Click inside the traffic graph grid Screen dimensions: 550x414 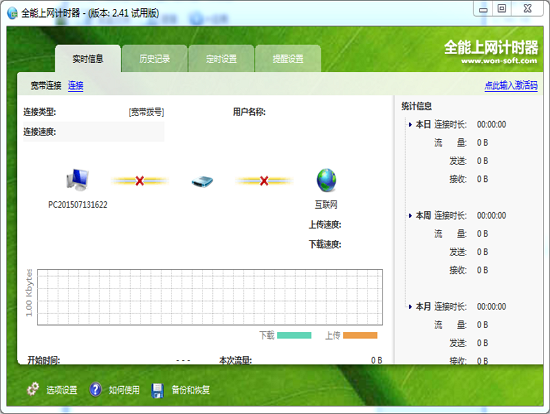tap(210, 297)
